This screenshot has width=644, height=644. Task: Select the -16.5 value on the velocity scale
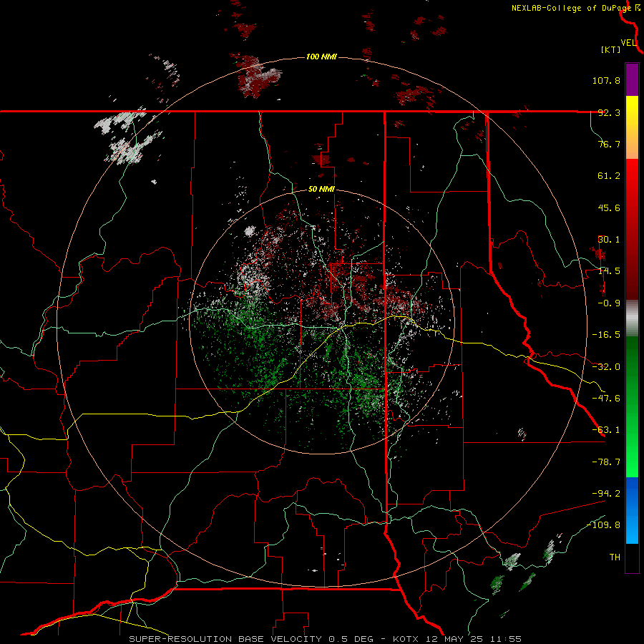click(606, 335)
